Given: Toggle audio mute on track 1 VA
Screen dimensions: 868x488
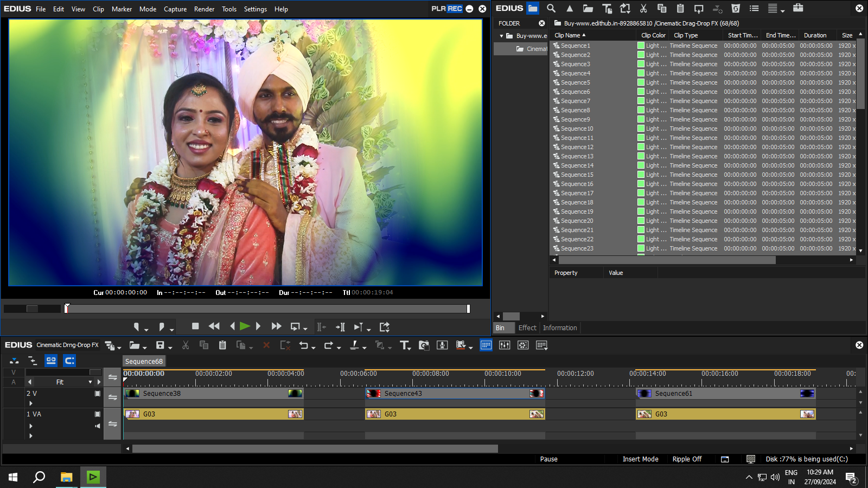Looking at the screenshot, I should [98, 426].
